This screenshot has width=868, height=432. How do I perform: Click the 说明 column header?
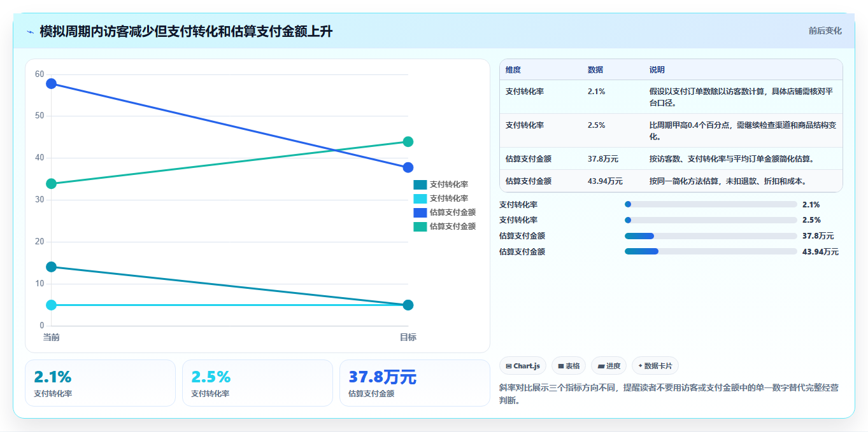coord(657,70)
